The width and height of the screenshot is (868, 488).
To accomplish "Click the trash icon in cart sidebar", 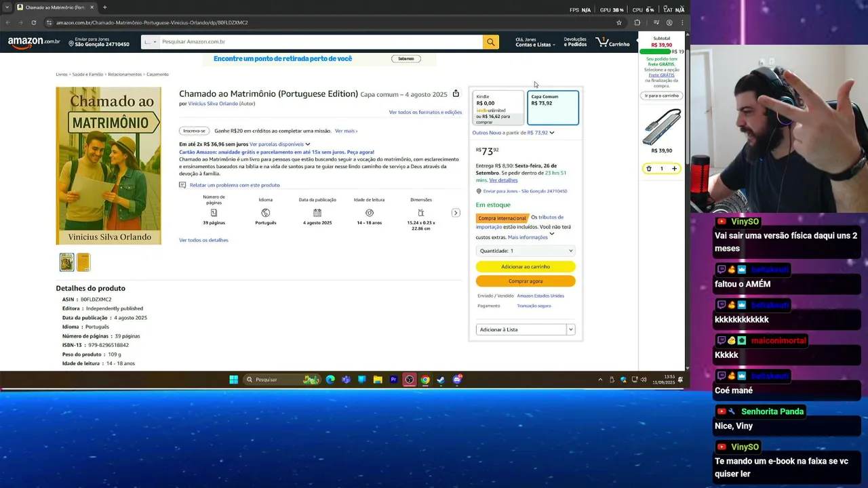I will (649, 169).
